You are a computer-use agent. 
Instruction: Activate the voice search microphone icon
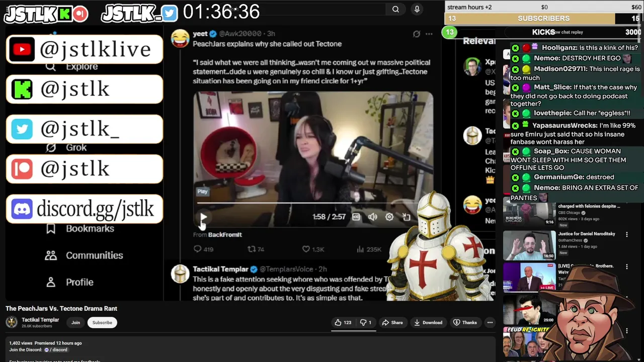click(x=417, y=9)
